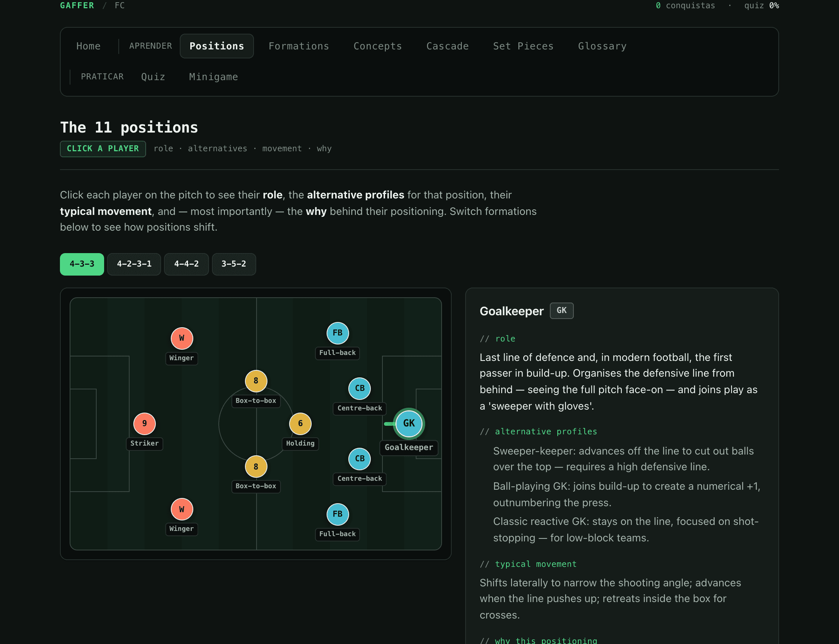Open the Minigame page

pyautogui.click(x=213, y=77)
